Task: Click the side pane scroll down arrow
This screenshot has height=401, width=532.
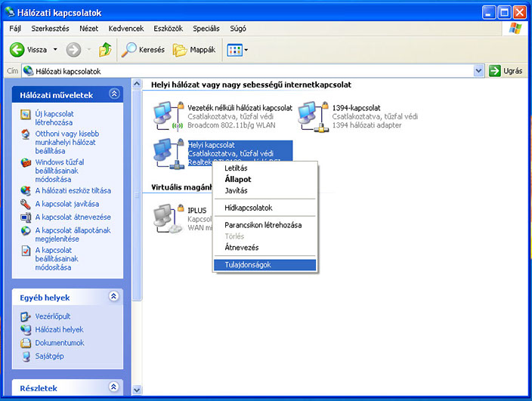Action: pyautogui.click(x=137, y=390)
